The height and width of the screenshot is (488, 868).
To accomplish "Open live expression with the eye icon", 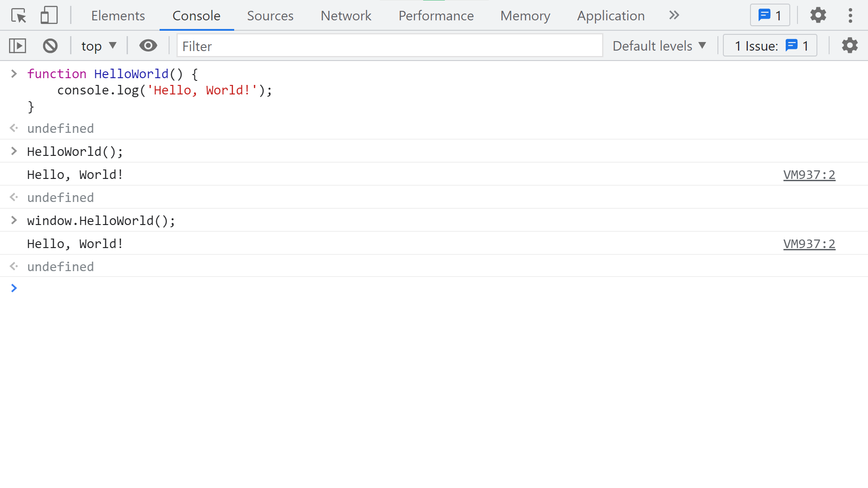I will coord(148,46).
